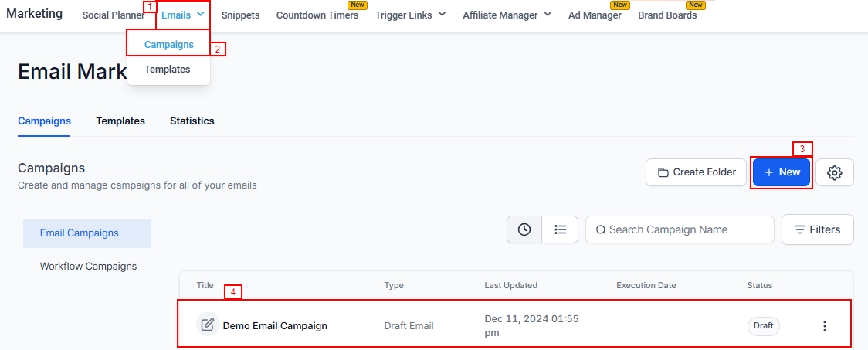Open the Ad Manager menu item

(595, 15)
